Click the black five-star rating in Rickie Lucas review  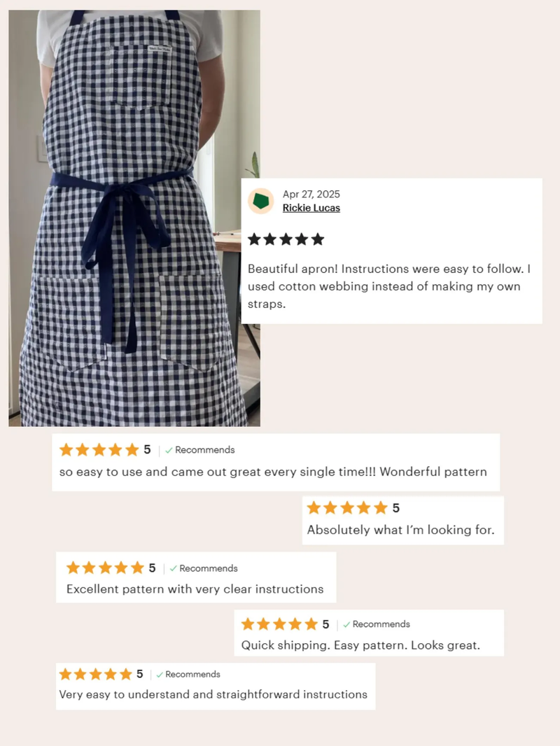tap(286, 239)
